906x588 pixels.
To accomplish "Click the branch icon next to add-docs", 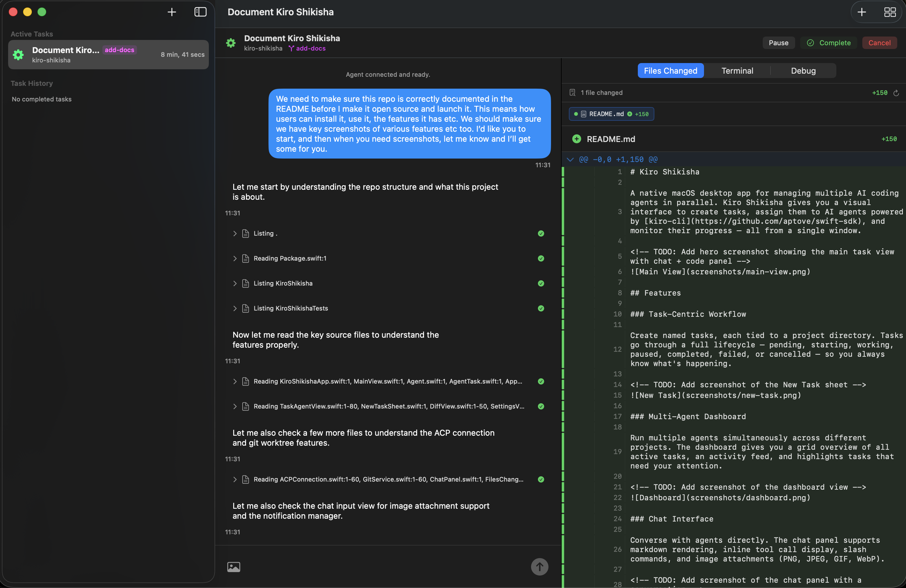I will point(291,48).
